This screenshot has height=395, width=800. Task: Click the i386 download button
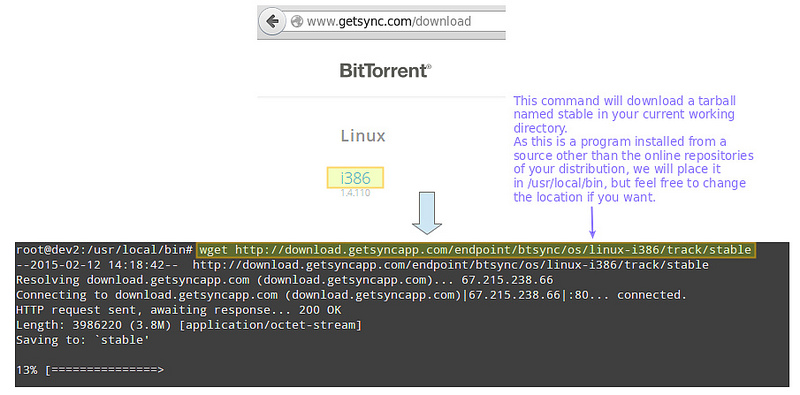tap(355, 178)
